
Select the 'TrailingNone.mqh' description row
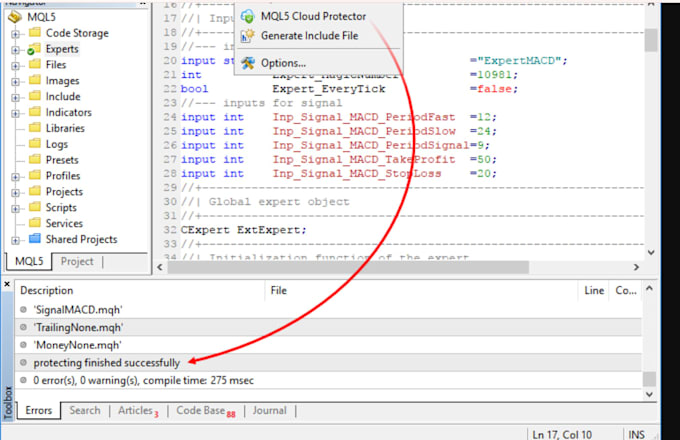[328, 327]
